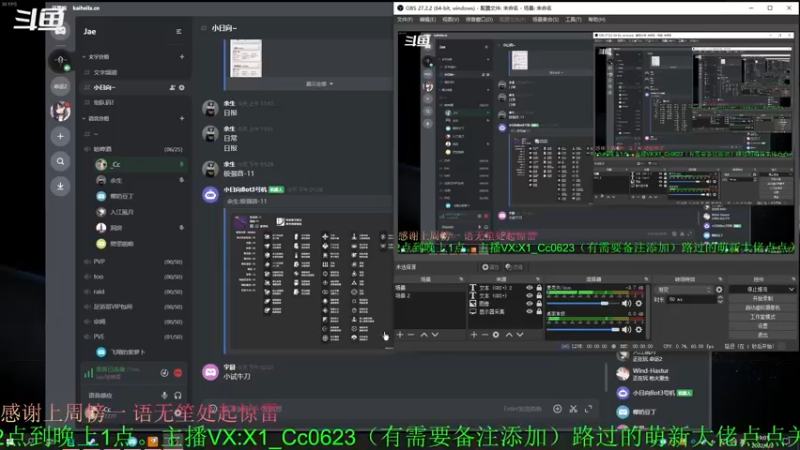Remove selected scene in OBS
800x450 pixels.
point(411,335)
